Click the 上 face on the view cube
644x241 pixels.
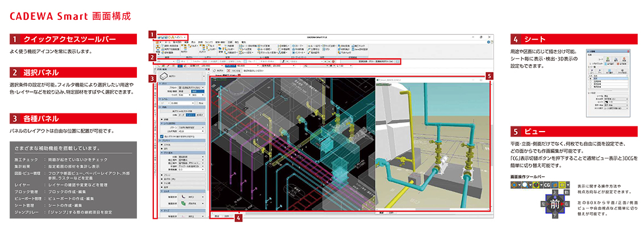tap(555, 193)
